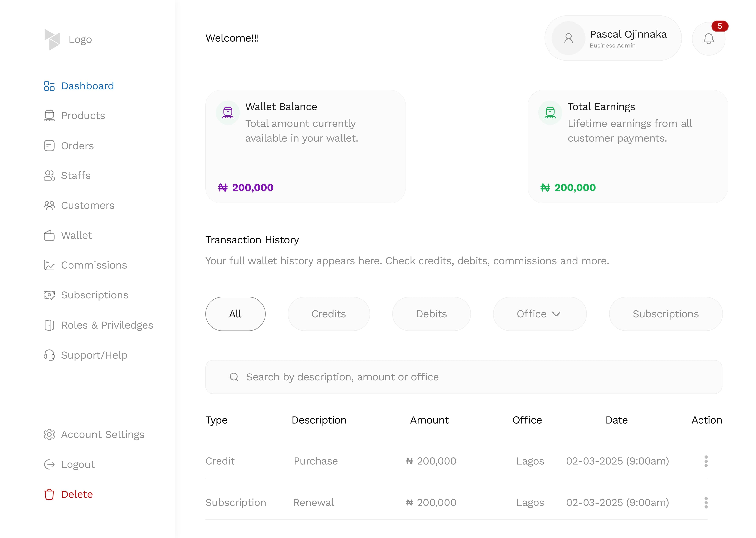The width and height of the screenshot is (756, 538).
Task: Click the Logout text button
Action: pos(78,465)
